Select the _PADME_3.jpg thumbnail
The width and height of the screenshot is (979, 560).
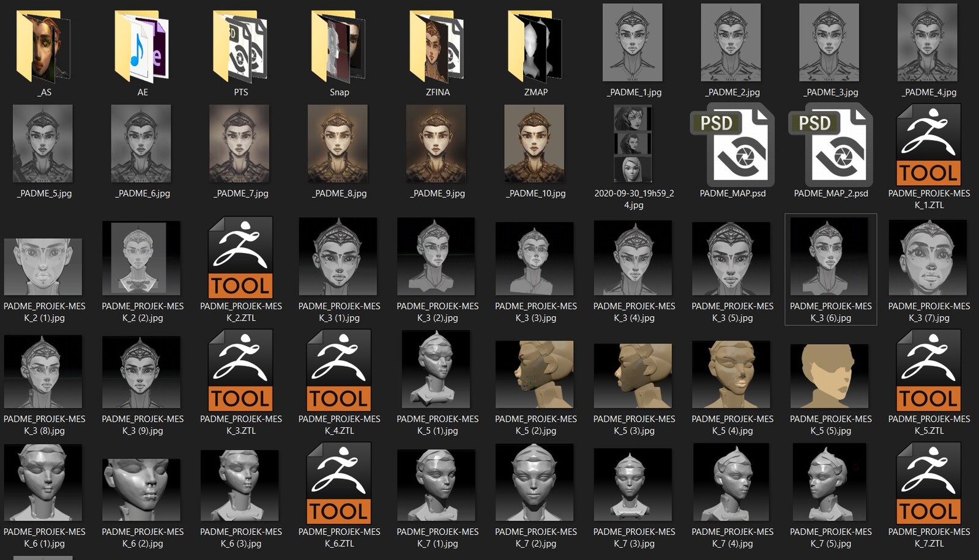point(830,42)
